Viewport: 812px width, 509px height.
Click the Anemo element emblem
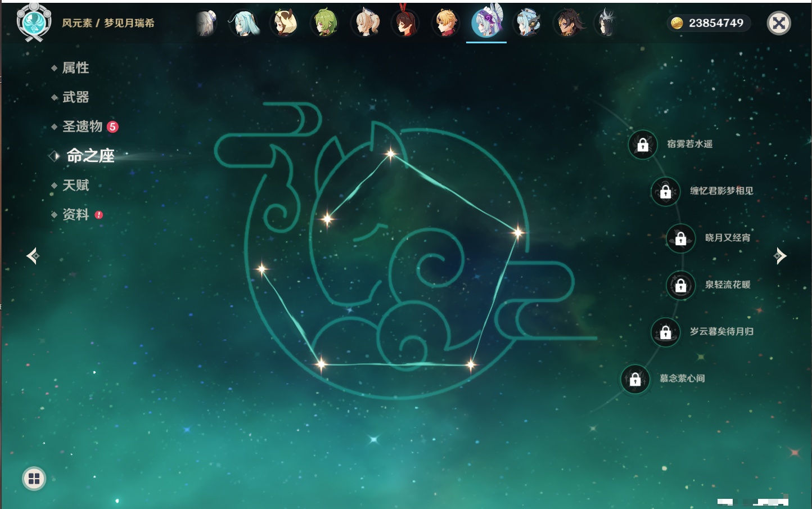tap(34, 22)
